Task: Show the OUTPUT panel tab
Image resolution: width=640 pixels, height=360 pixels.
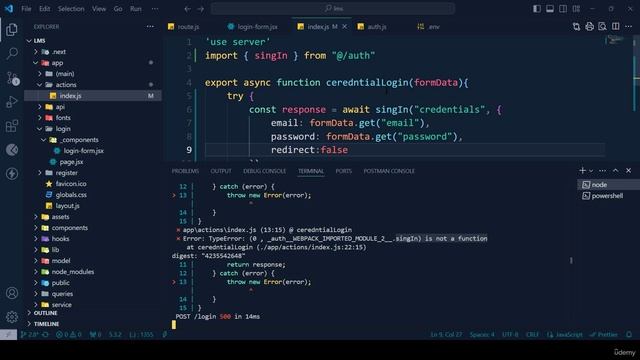Action: tap(221, 171)
